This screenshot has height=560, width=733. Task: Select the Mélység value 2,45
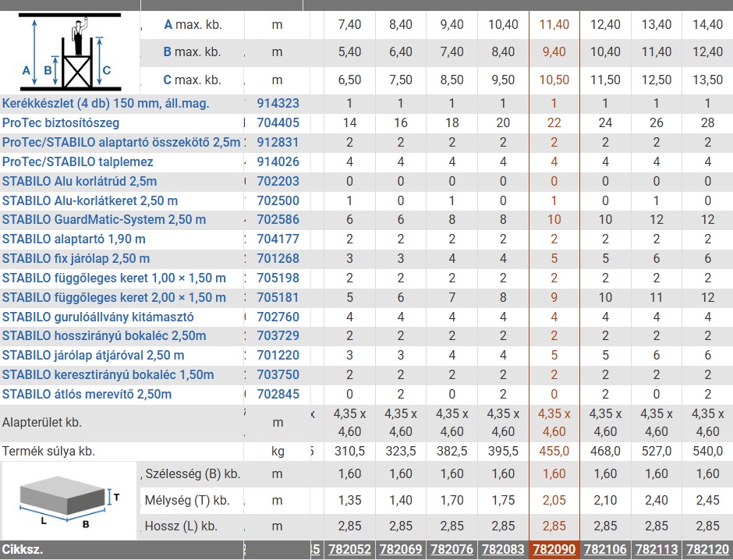tap(708, 500)
